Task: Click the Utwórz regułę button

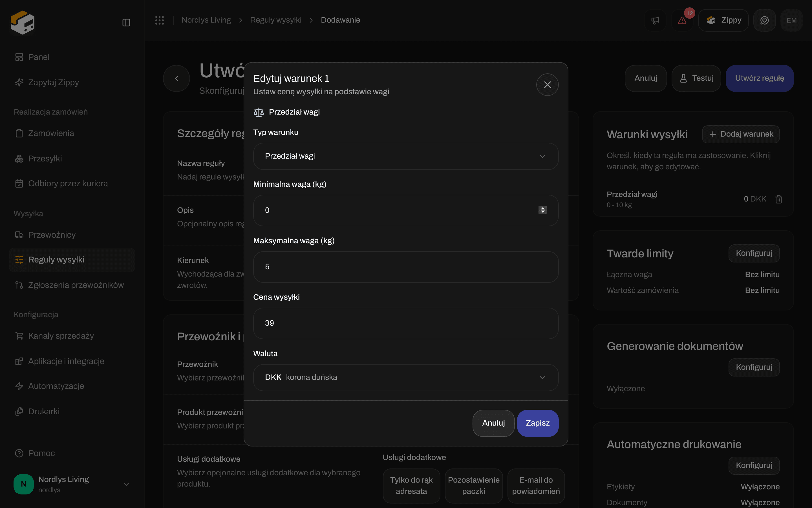Action: click(x=760, y=78)
